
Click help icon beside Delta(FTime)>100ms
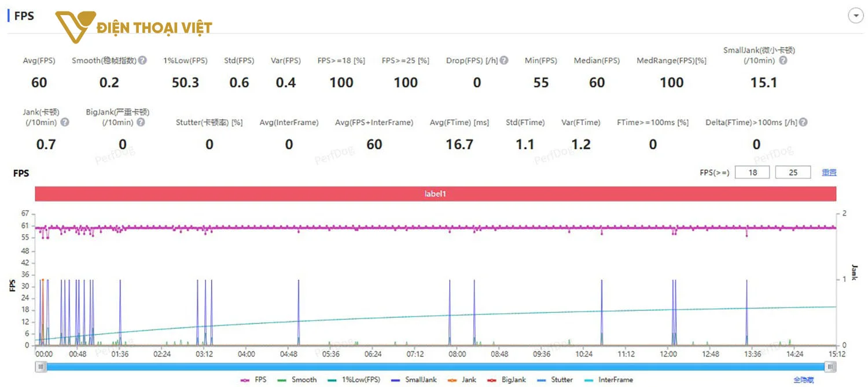pos(803,122)
